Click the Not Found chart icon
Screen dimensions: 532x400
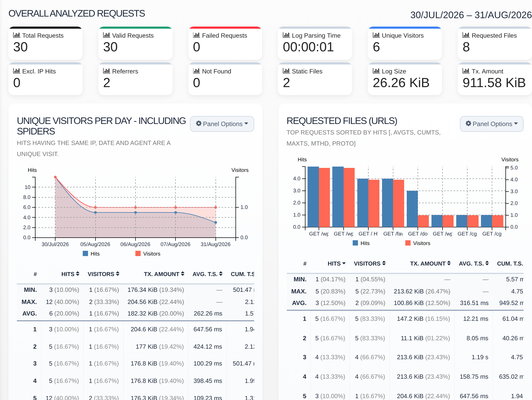coord(197,71)
